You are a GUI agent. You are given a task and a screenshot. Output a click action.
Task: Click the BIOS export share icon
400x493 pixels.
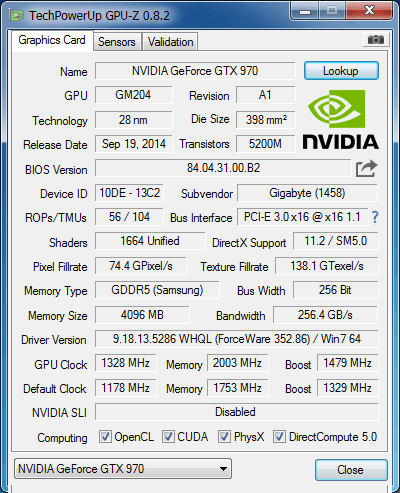(x=366, y=168)
